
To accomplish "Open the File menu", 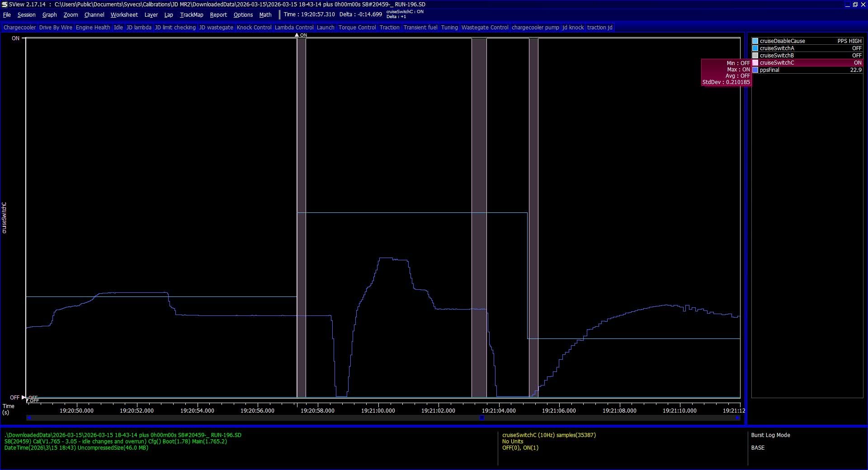I will pyautogui.click(x=7, y=15).
